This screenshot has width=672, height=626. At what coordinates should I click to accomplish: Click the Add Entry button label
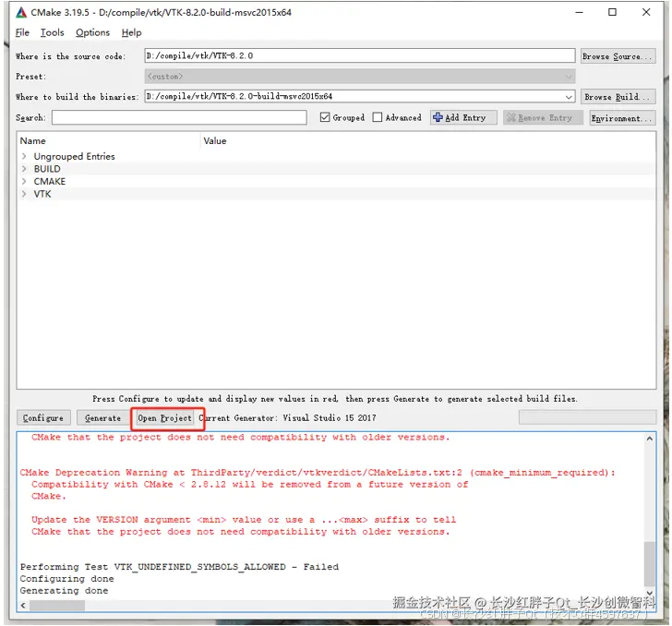click(x=465, y=117)
